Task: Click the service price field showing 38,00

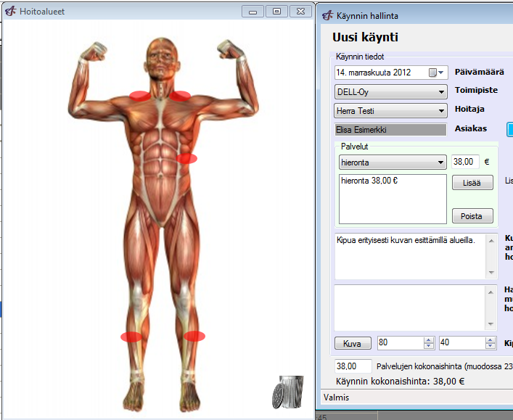Action: (x=465, y=162)
